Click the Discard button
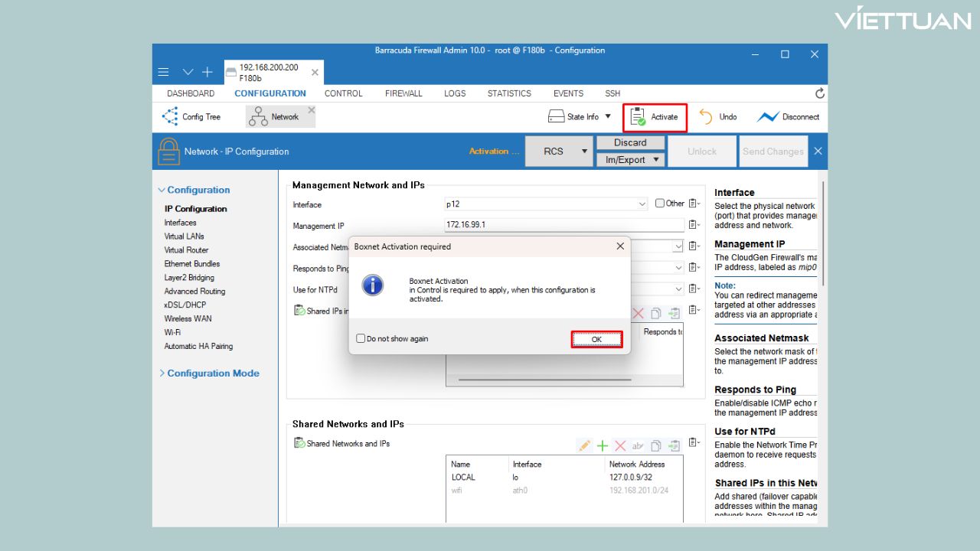 tap(630, 143)
